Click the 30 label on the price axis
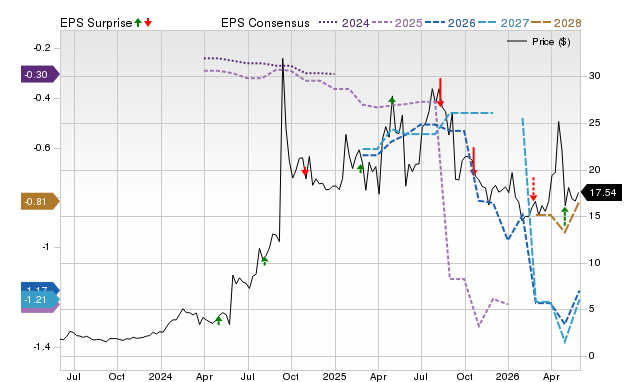 click(594, 76)
